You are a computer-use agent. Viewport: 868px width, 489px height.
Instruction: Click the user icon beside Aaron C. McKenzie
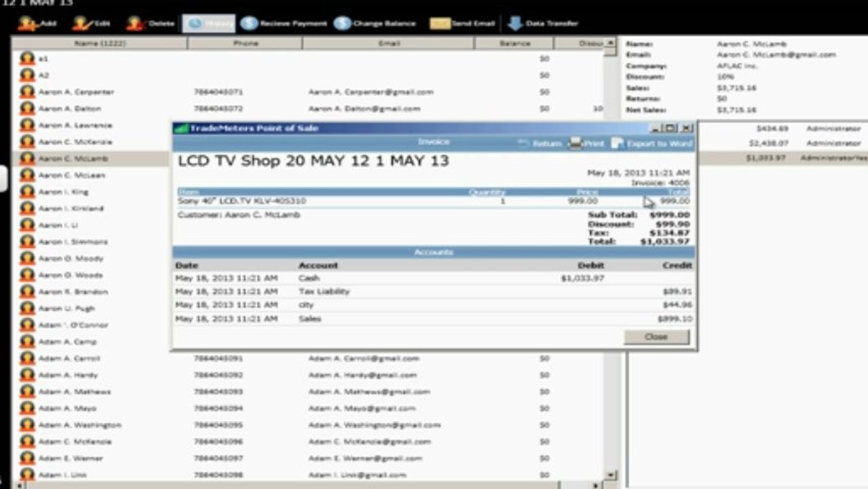(27, 142)
